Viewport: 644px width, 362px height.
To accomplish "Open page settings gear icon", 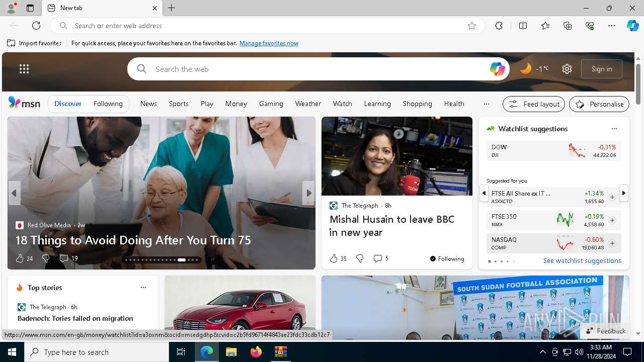I will pyautogui.click(x=567, y=69).
